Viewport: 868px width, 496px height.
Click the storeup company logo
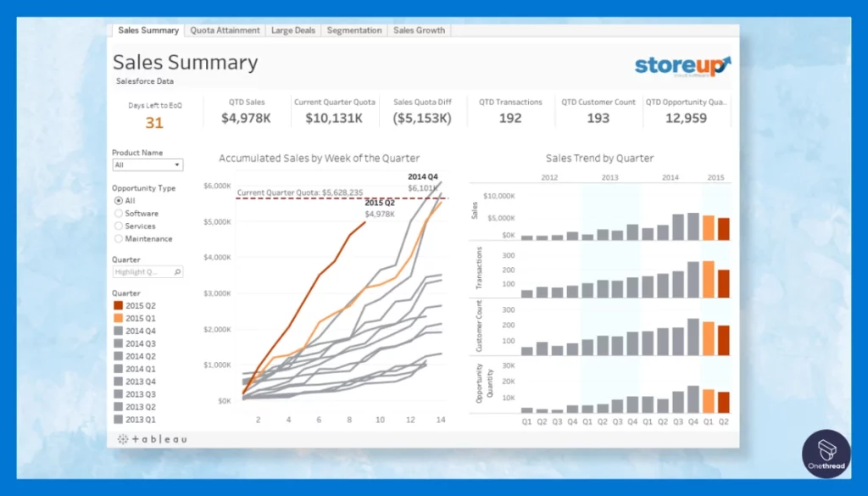(682, 66)
